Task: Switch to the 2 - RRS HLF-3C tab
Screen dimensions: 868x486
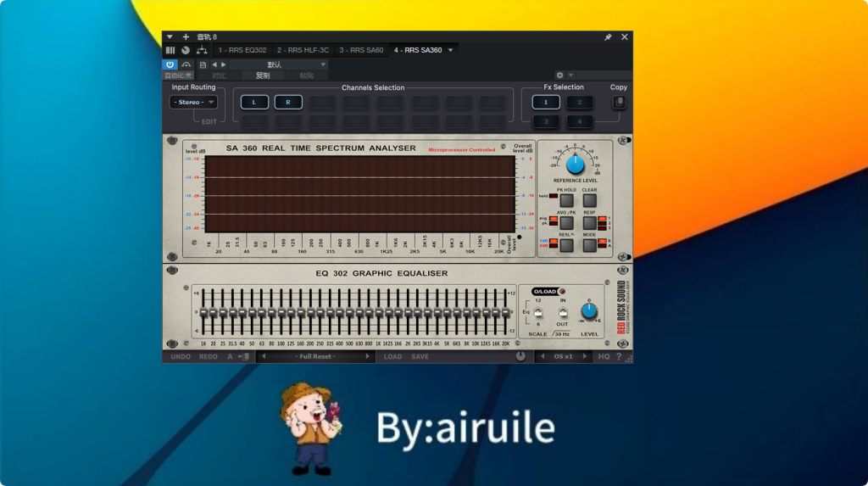Action: [x=303, y=50]
